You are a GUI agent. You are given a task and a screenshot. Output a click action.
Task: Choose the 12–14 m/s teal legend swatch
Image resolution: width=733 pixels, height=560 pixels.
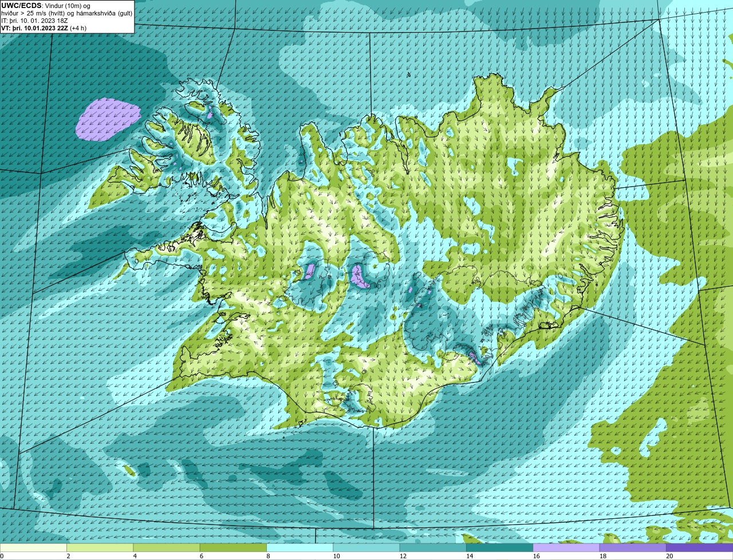tap(433, 548)
